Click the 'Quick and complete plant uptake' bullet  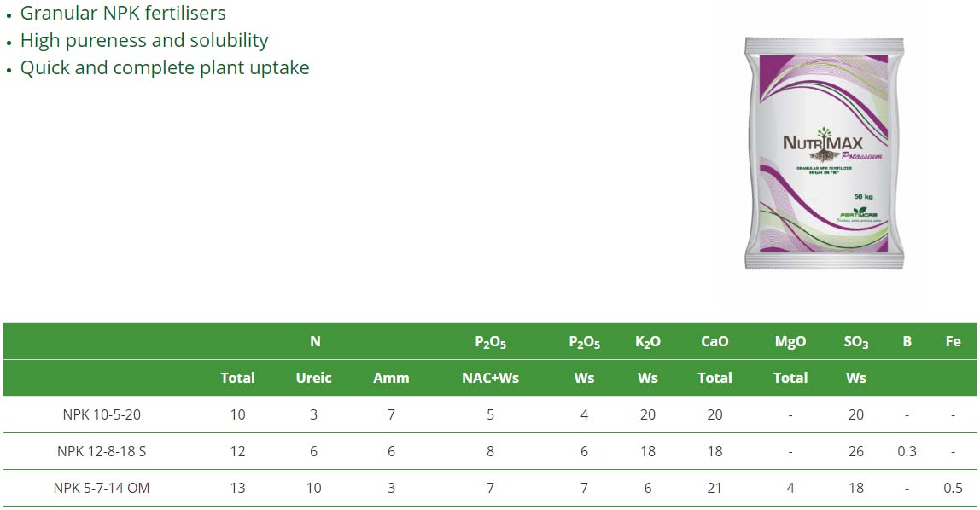(x=165, y=68)
